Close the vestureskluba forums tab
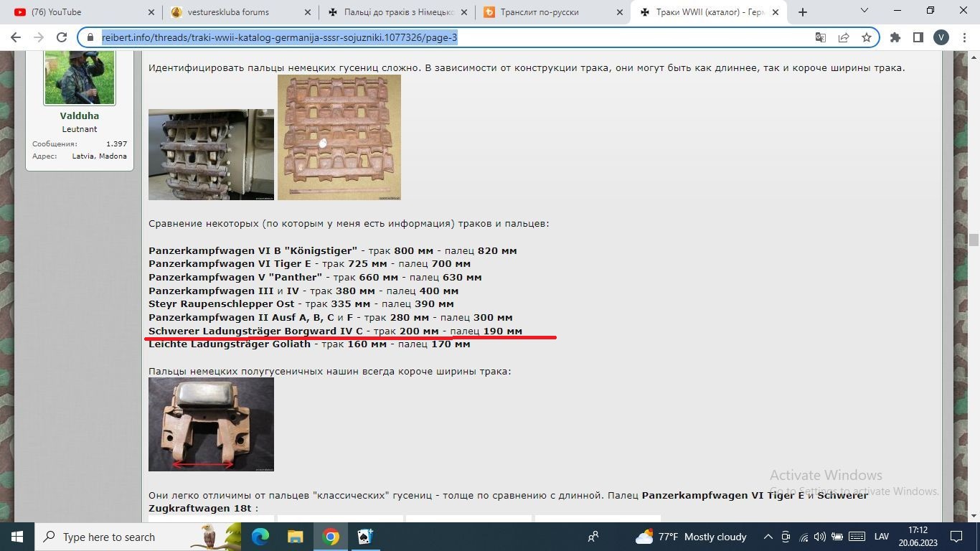Viewport: 980px width, 551px height. 307,12
